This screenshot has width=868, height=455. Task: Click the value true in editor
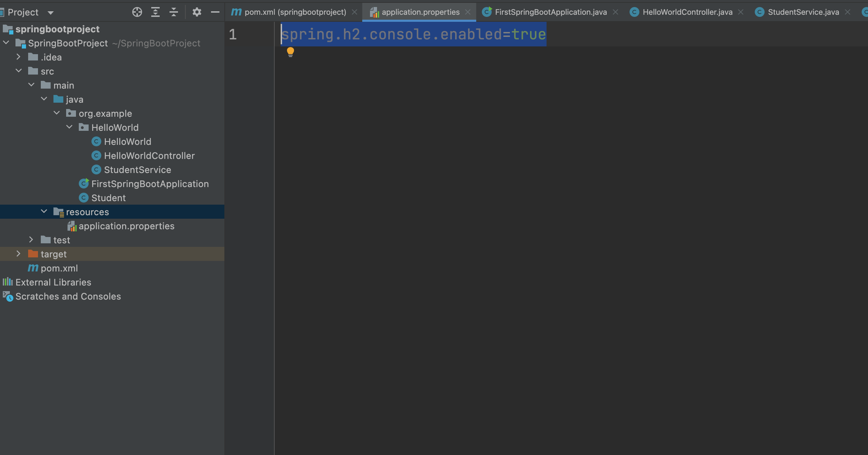(x=529, y=34)
